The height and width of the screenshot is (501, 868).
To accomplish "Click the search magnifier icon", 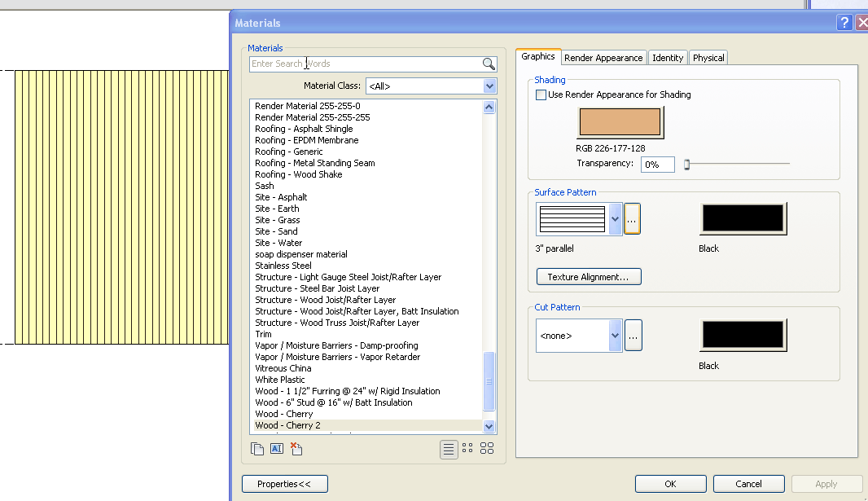I will [x=489, y=64].
